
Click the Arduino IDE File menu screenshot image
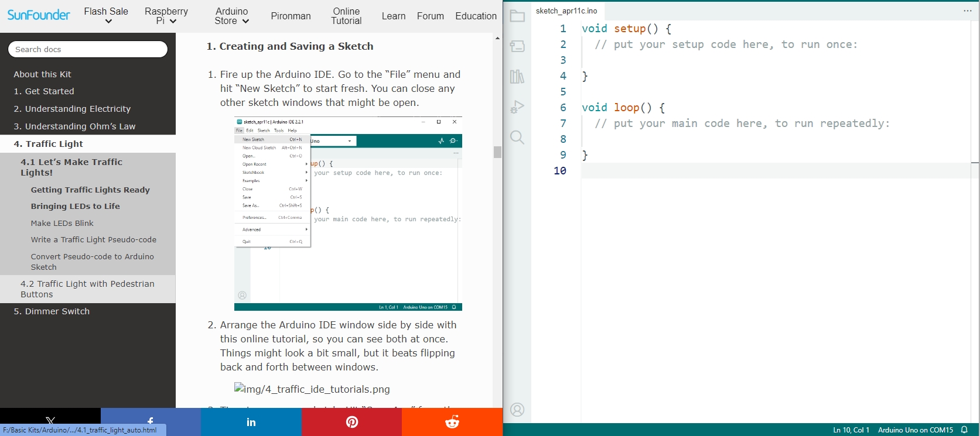click(x=348, y=214)
